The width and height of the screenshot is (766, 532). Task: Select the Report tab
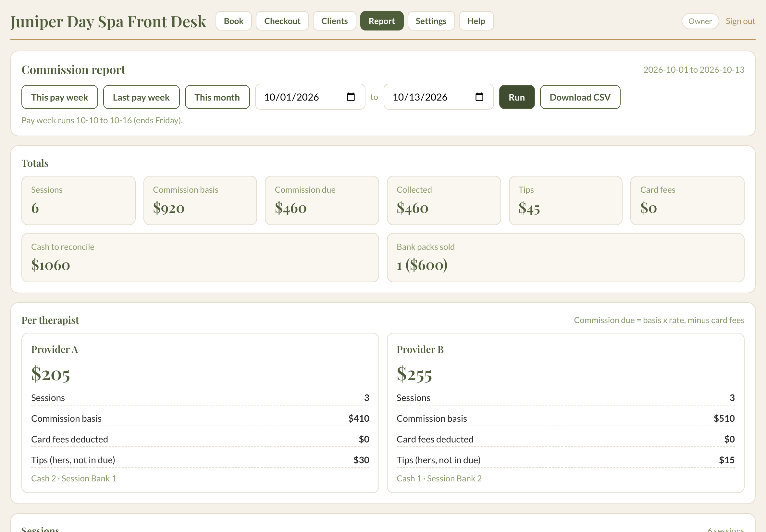(x=381, y=21)
